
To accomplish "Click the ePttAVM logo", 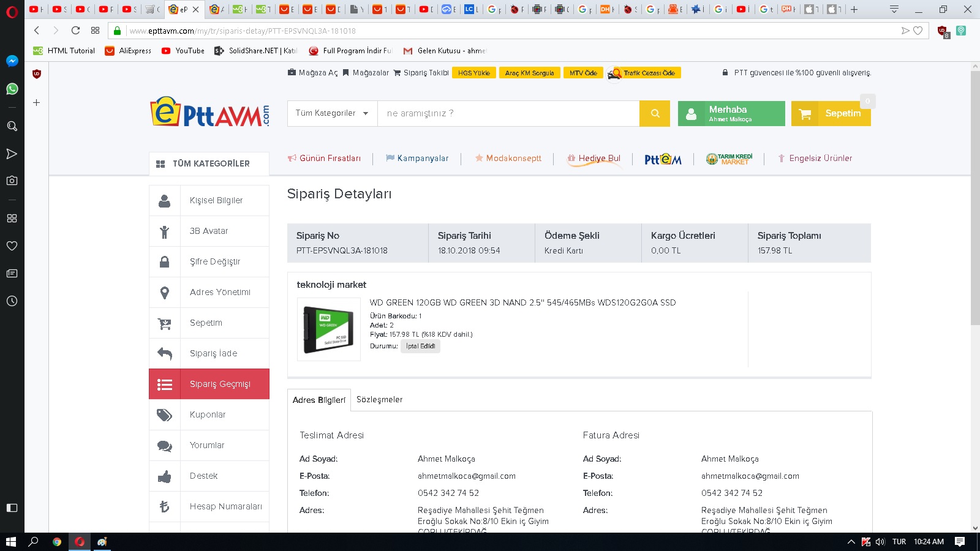I will click(x=209, y=112).
